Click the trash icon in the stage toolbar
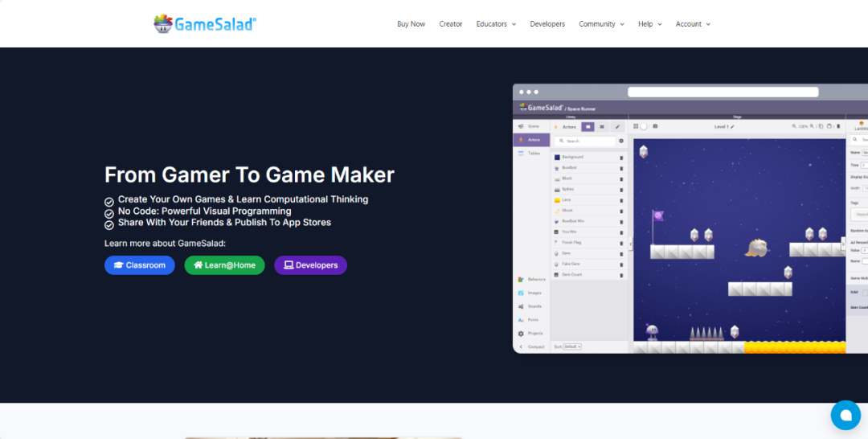This screenshot has width=868, height=439. tap(838, 126)
